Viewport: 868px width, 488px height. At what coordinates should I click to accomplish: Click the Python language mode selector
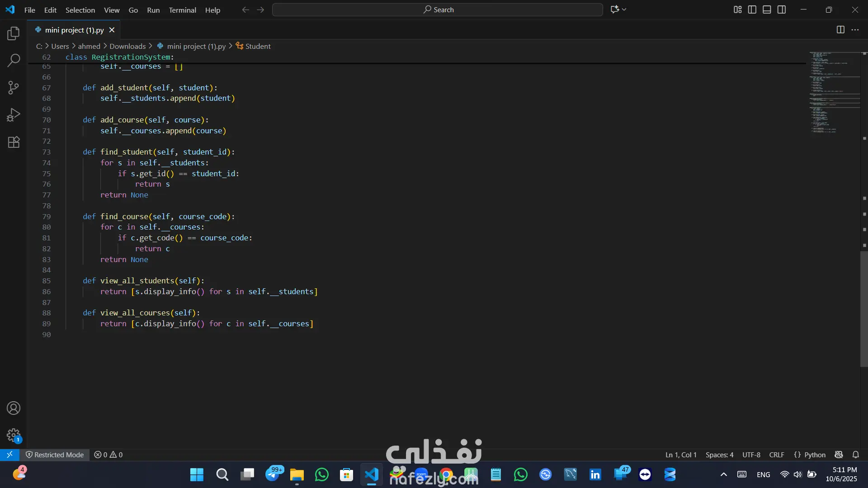815,455
